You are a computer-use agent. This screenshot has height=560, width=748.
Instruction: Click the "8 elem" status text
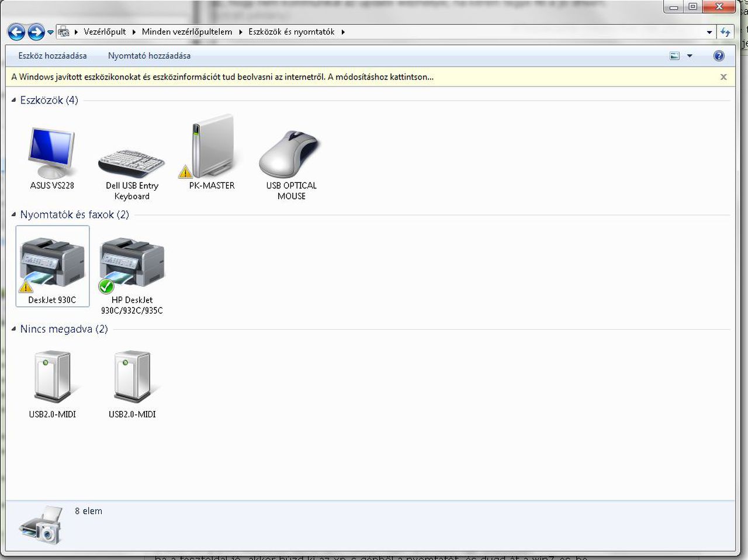pos(88,511)
